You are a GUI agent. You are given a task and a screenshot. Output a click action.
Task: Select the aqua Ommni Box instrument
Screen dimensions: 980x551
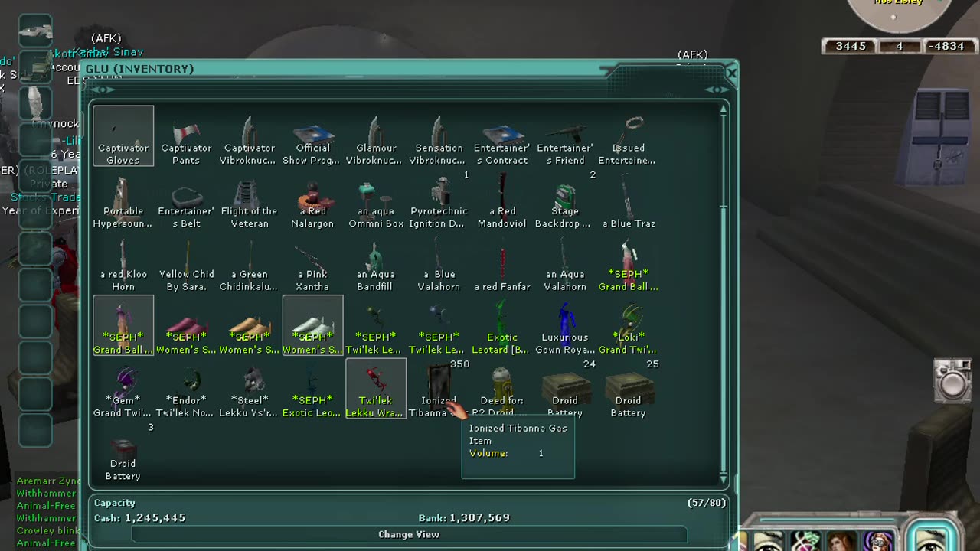tap(375, 200)
